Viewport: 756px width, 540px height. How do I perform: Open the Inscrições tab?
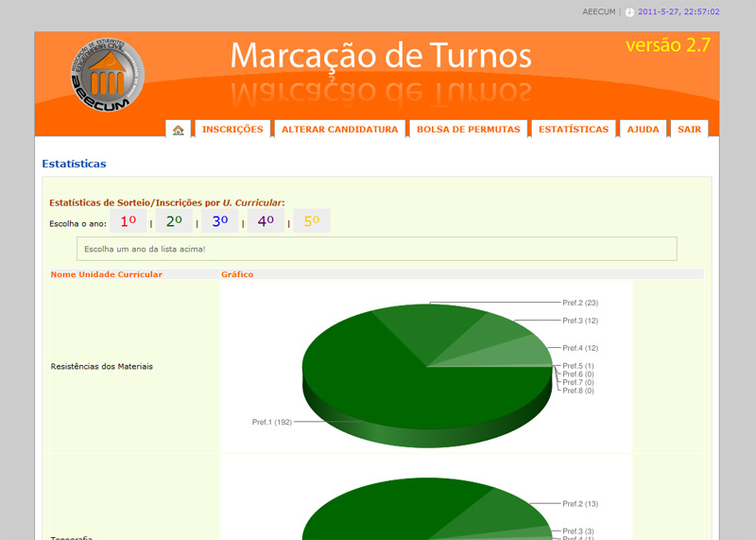(x=232, y=129)
